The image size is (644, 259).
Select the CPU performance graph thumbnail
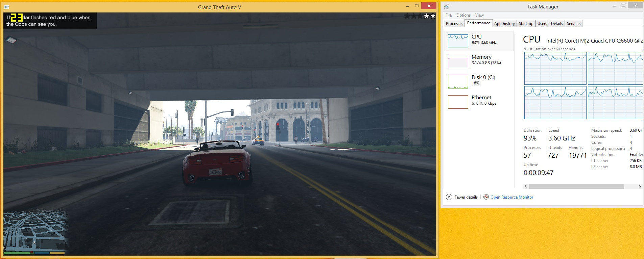(x=458, y=41)
